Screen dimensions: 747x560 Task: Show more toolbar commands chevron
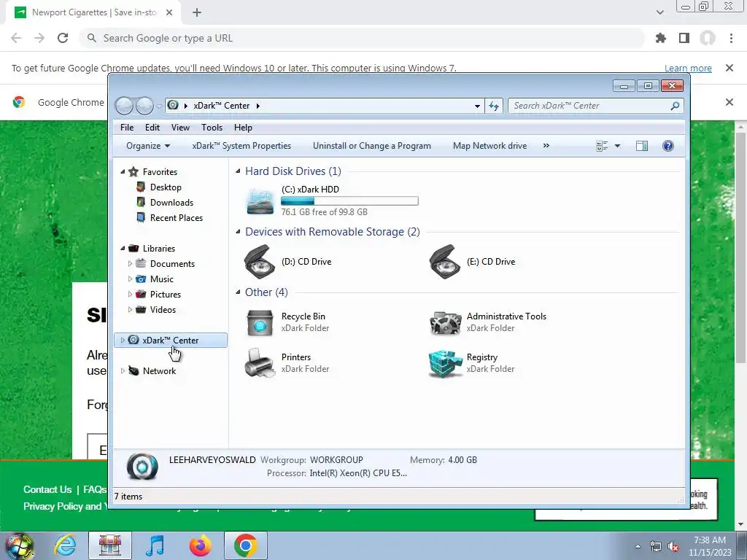pyautogui.click(x=546, y=146)
